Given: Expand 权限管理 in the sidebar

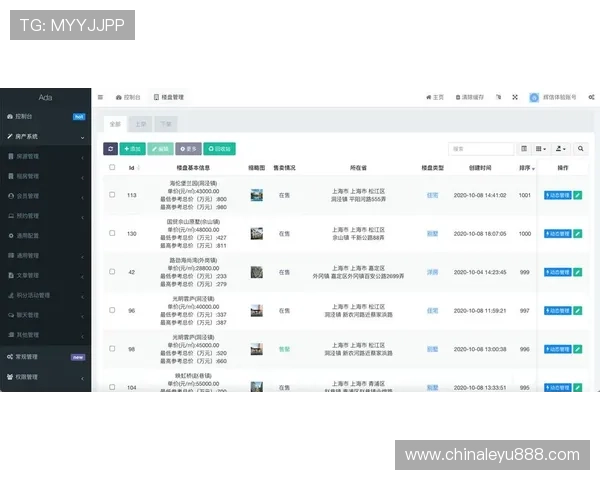Looking at the screenshot, I should [46, 377].
